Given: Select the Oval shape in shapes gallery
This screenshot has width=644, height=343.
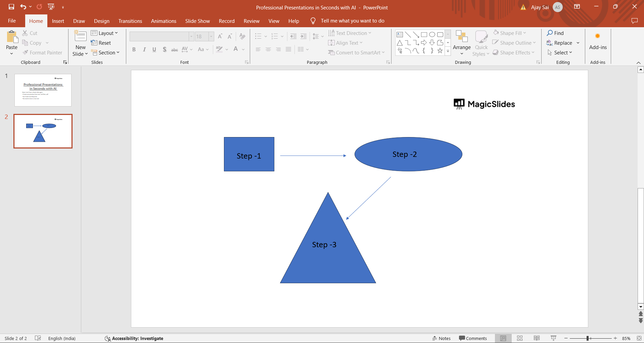Looking at the screenshot, I should [x=432, y=35].
